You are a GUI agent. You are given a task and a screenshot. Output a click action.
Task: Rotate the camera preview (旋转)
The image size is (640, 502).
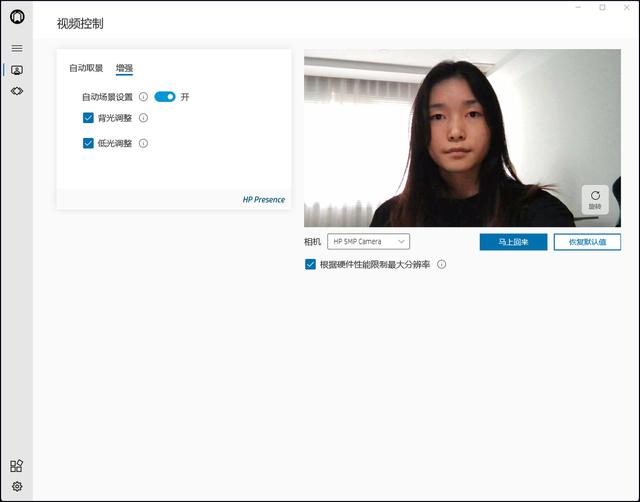point(595,200)
